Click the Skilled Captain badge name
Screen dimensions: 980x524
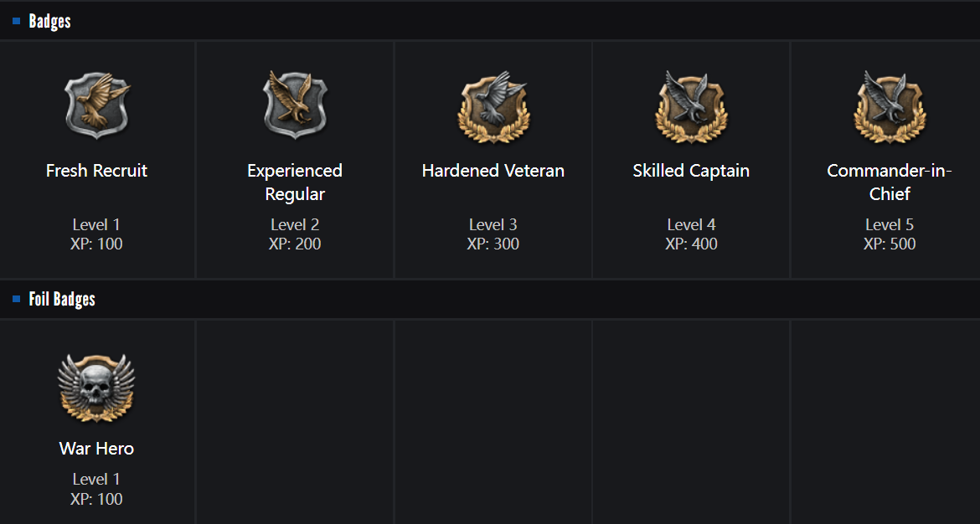(691, 171)
